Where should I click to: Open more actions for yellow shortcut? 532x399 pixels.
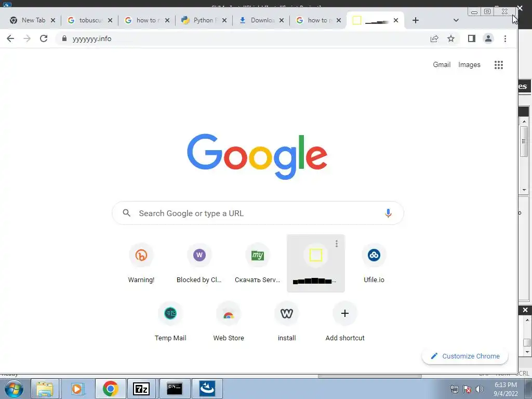click(337, 244)
